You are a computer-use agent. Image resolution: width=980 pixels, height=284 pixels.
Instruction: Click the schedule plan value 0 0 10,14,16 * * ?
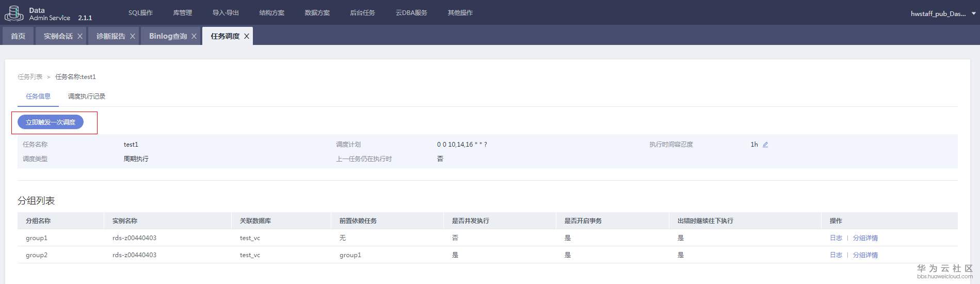462,145
